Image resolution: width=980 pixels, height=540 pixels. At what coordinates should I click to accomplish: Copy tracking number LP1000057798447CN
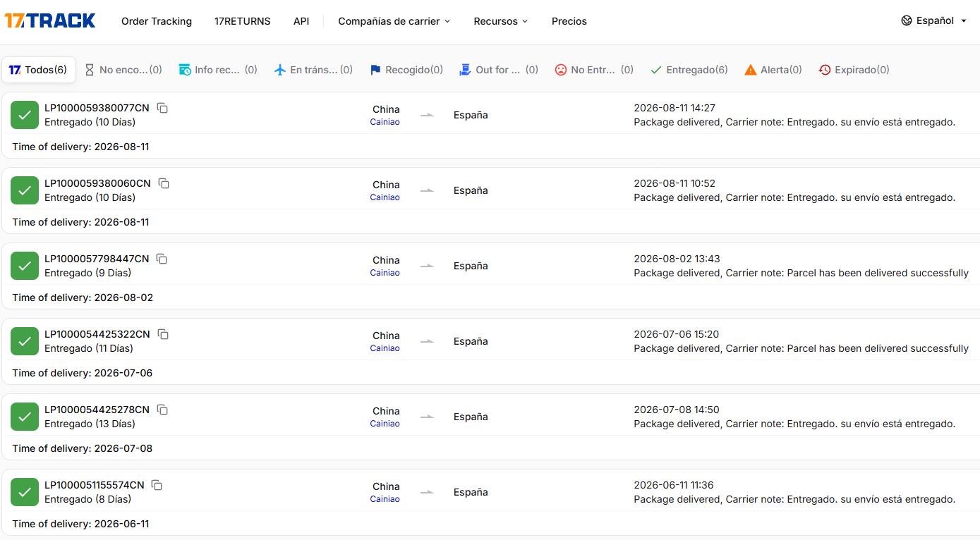coord(162,259)
